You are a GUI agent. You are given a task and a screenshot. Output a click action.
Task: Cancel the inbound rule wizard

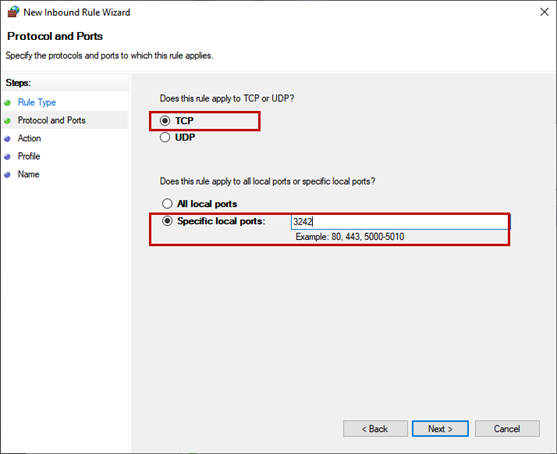pyautogui.click(x=507, y=429)
